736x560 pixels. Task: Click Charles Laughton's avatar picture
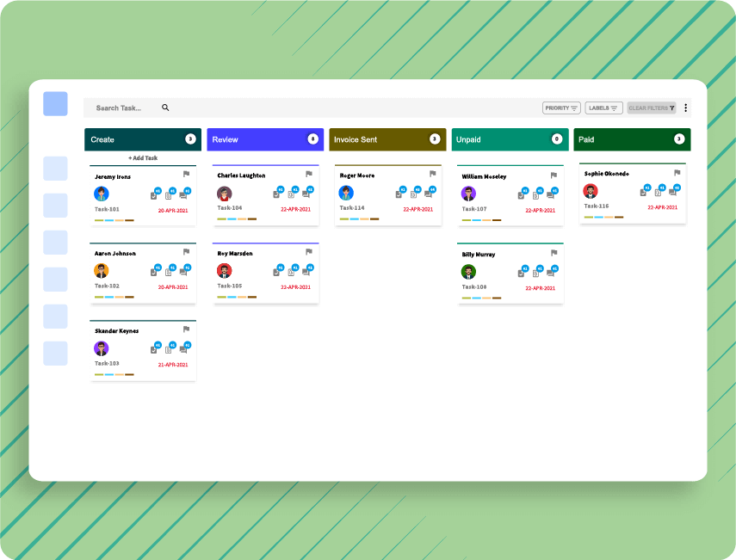(x=224, y=194)
